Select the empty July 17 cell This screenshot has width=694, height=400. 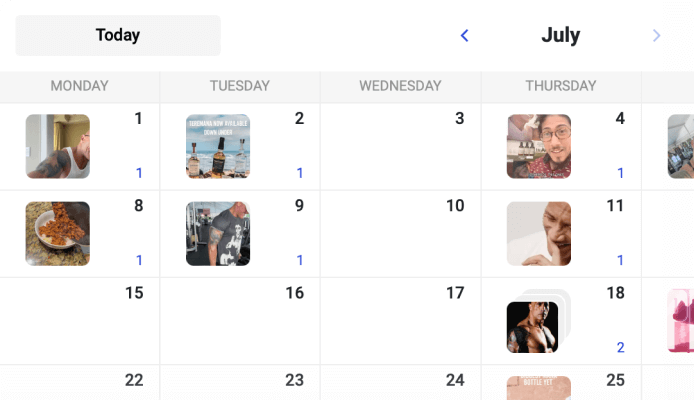tap(400, 325)
